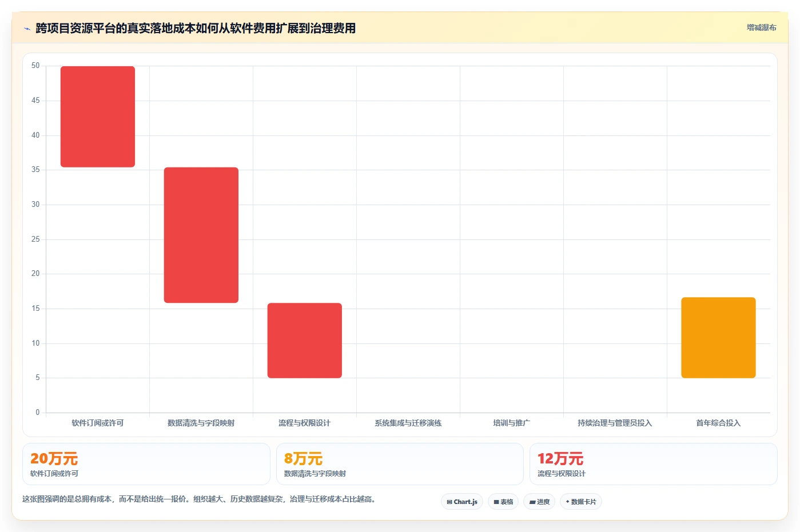The image size is (800, 532).
Task: Click the lightning icon beside the title
Action: point(27,29)
